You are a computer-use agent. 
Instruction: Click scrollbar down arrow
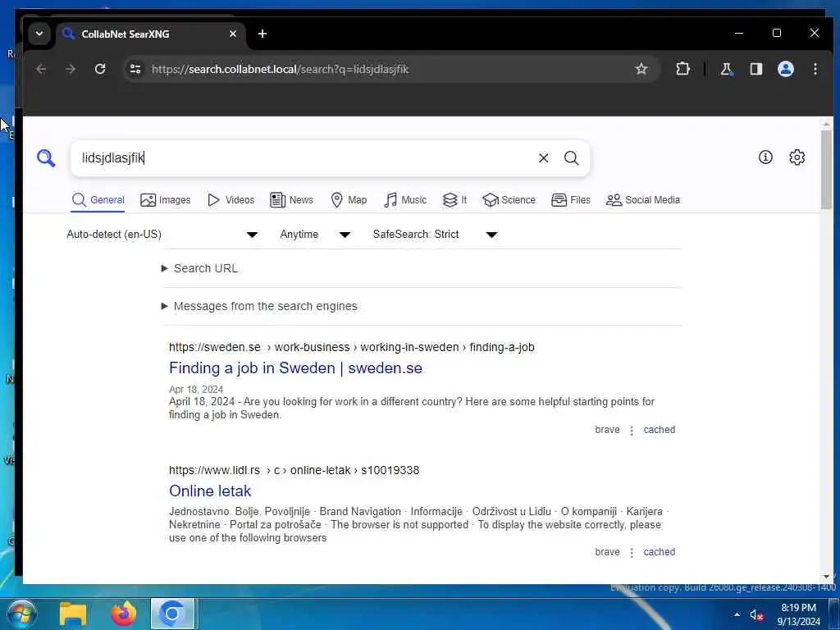pyautogui.click(x=826, y=577)
